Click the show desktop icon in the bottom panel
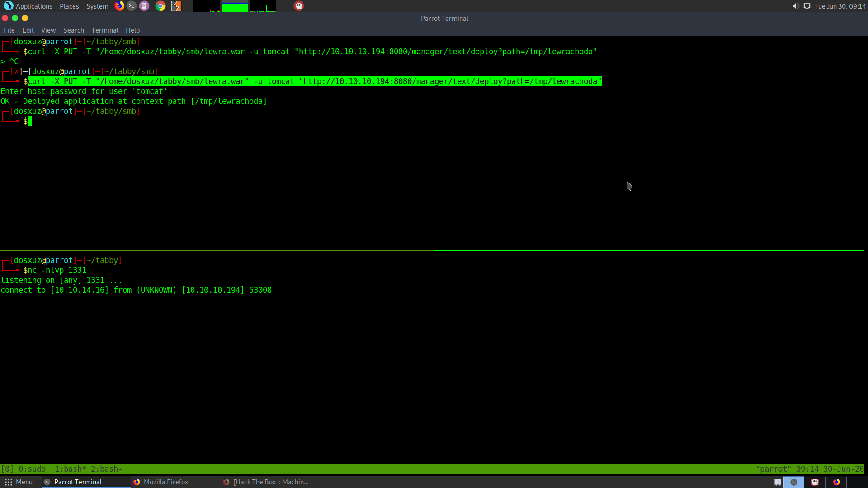 [x=777, y=482]
